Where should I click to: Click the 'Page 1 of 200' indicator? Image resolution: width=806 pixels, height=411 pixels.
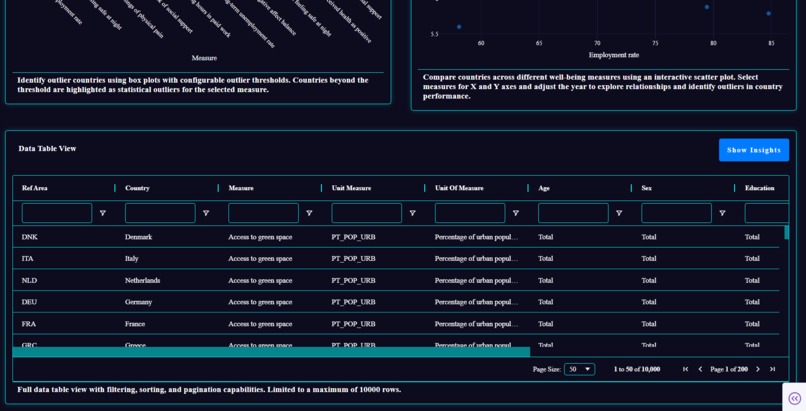click(729, 369)
